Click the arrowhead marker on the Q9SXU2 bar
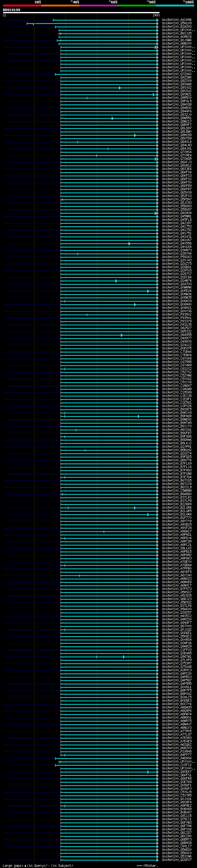The height and width of the screenshot is (868, 197). click(120, 88)
